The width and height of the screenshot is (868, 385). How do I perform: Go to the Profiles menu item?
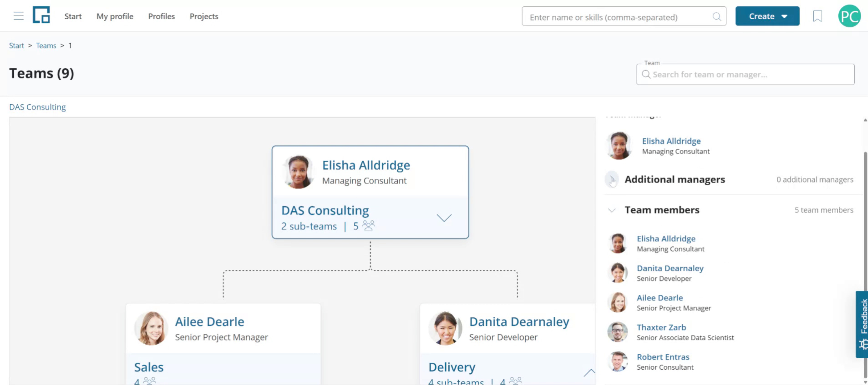pos(162,16)
